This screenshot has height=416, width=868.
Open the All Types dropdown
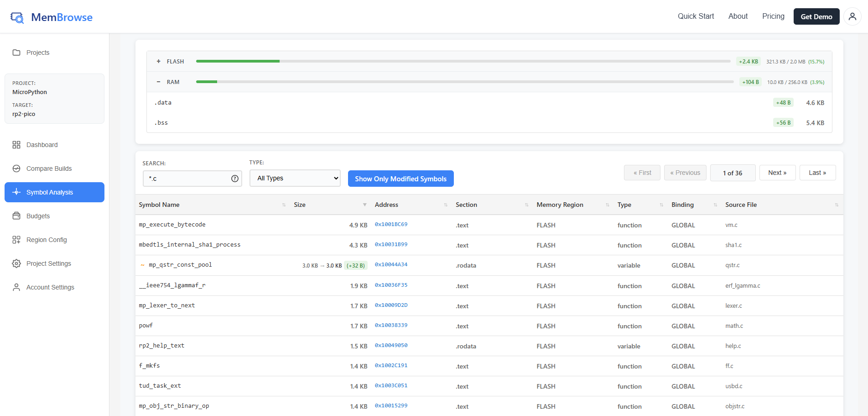[x=295, y=178]
